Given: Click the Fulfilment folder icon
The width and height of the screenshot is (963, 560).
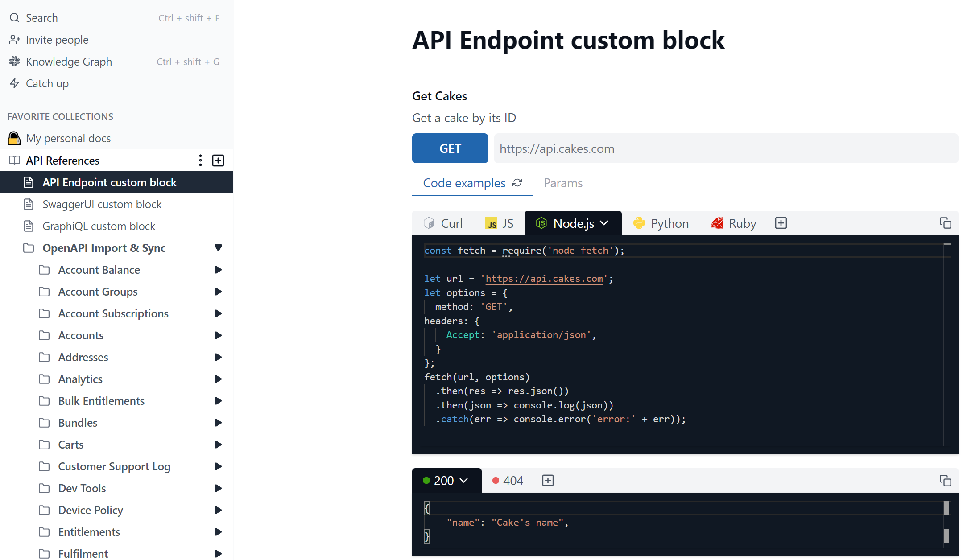Looking at the screenshot, I should pos(44,554).
